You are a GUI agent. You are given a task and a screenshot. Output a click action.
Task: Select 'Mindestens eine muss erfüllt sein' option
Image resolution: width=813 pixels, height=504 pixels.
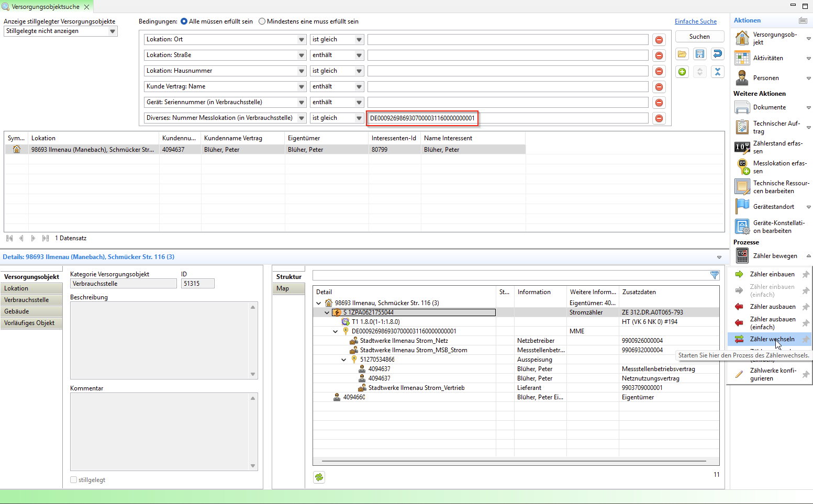click(262, 21)
